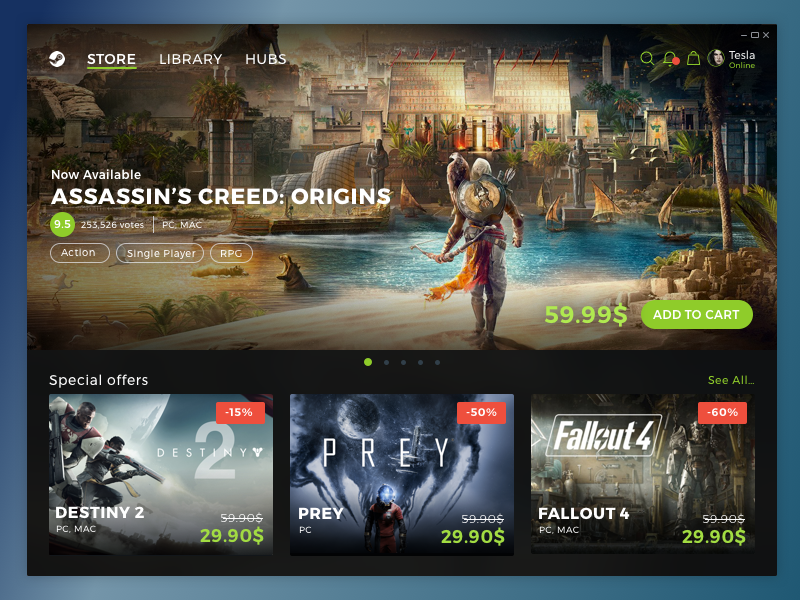Open search with the magnifier icon

tap(647, 58)
